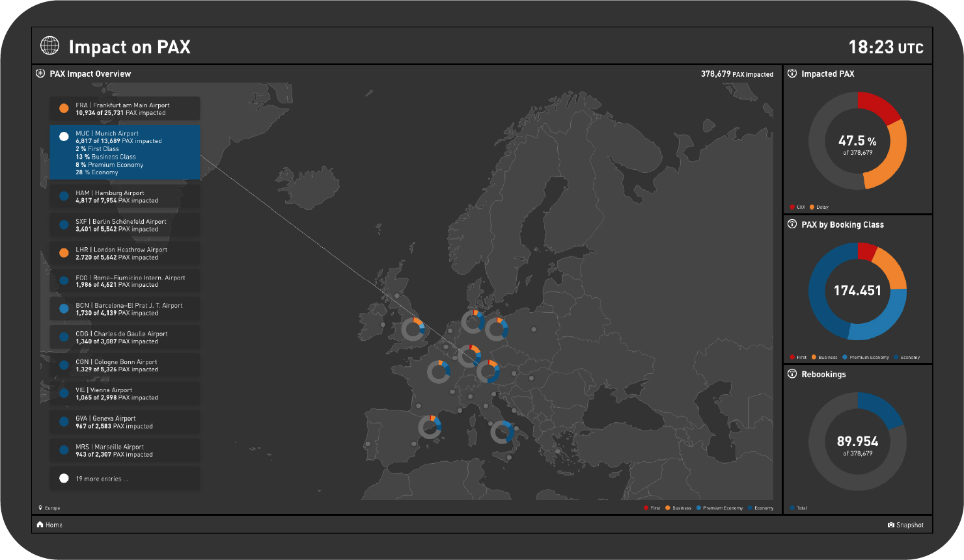
Task: Click the Impacted PAX panel header icon
Action: [792, 73]
